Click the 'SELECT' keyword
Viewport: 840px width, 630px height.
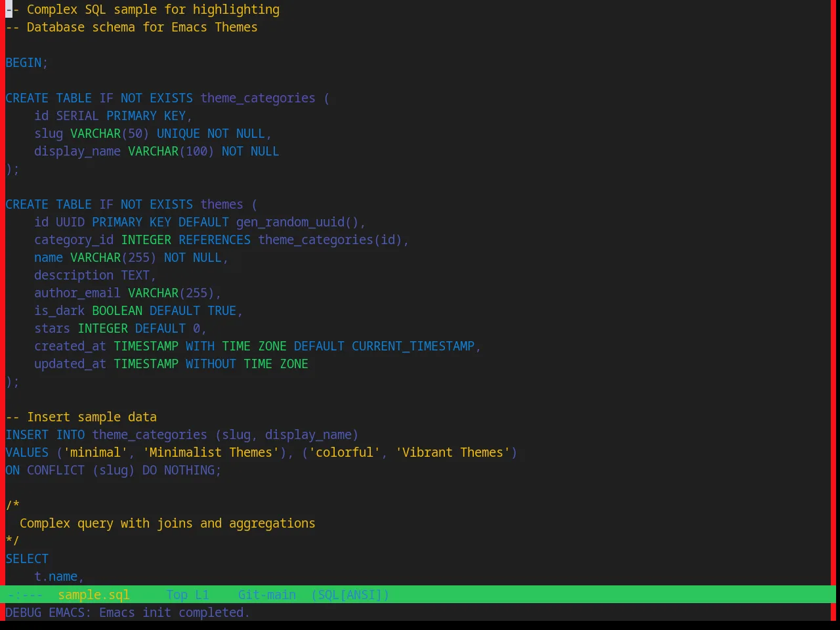coord(27,559)
